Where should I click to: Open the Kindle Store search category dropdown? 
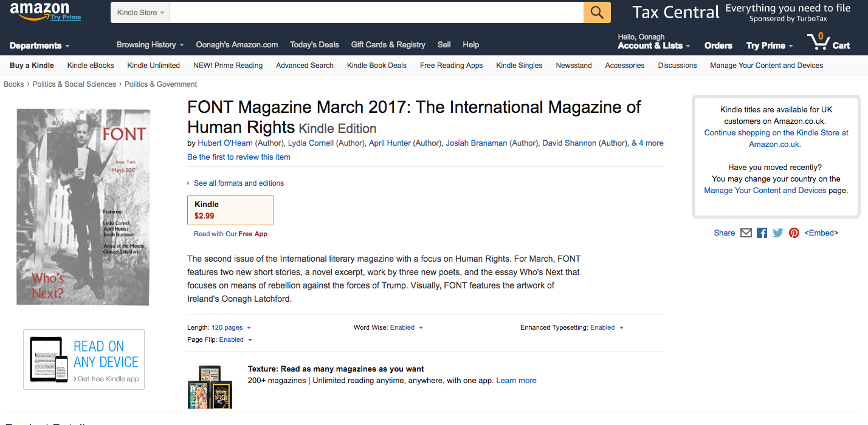140,13
